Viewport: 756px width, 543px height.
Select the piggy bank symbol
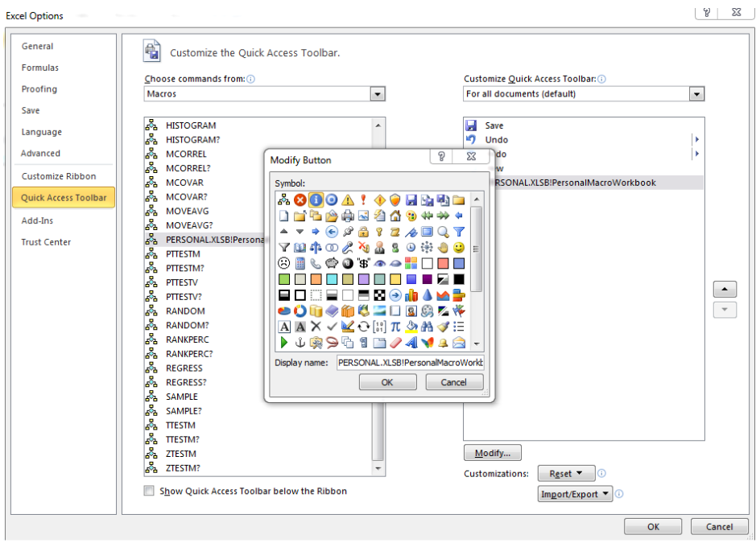[x=332, y=263]
